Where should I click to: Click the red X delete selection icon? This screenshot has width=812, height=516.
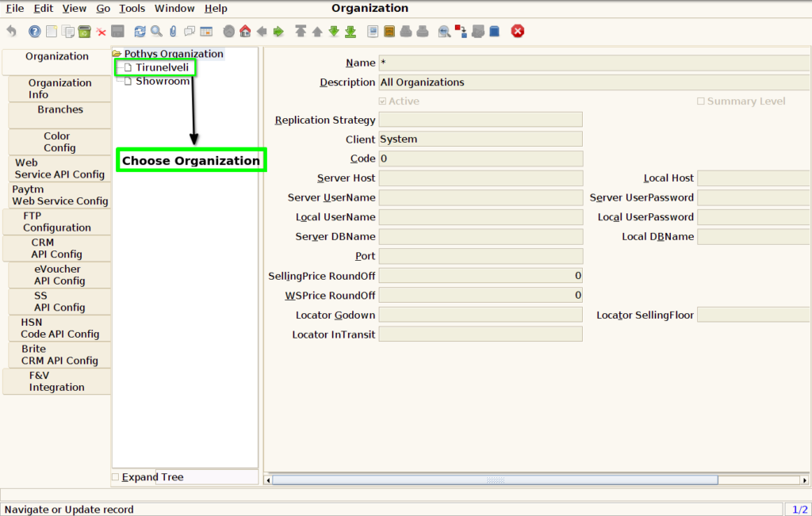(101, 32)
